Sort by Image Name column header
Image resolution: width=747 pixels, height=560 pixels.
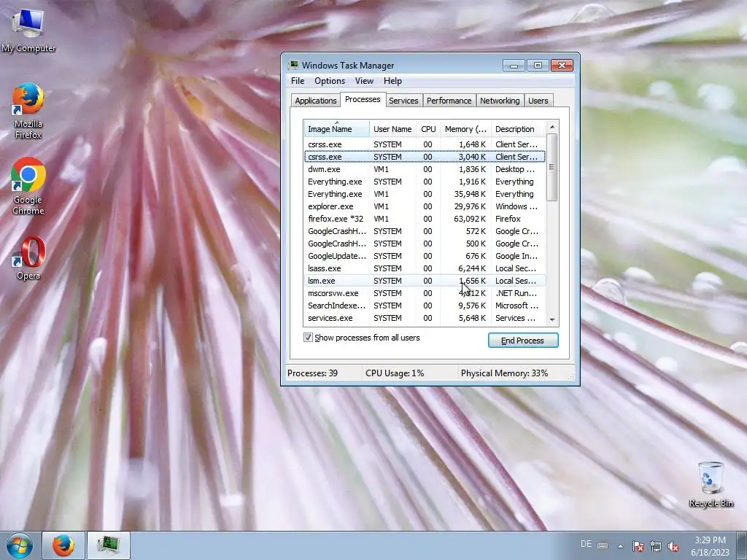pos(336,129)
